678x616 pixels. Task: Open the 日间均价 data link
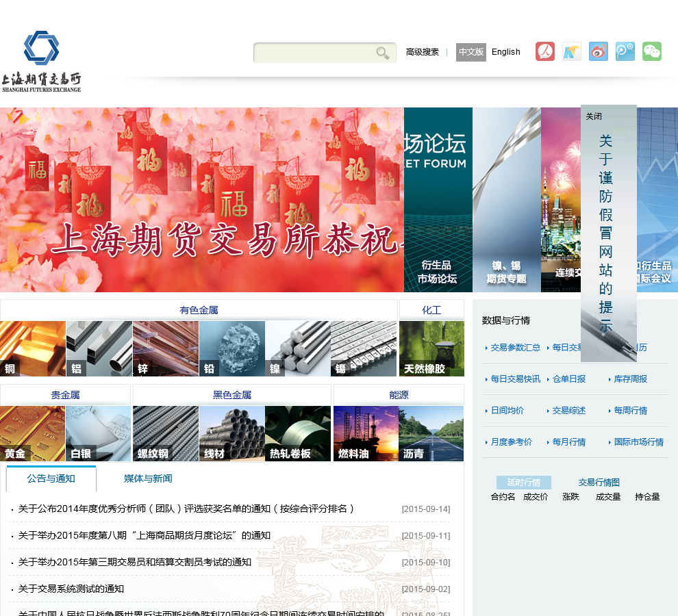507,411
